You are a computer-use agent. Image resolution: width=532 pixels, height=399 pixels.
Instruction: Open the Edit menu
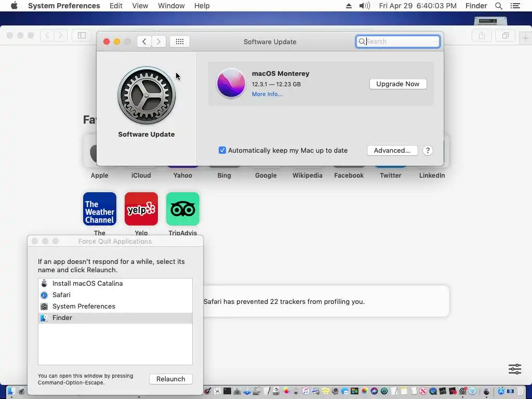pyautogui.click(x=116, y=6)
